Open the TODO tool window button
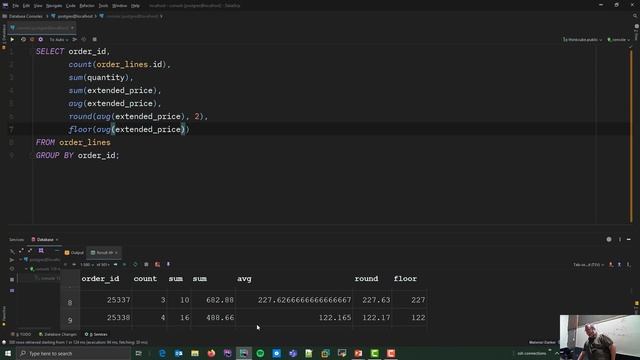Viewport: 640px width, 360px height. pyautogui.click(x=21, y=334)
